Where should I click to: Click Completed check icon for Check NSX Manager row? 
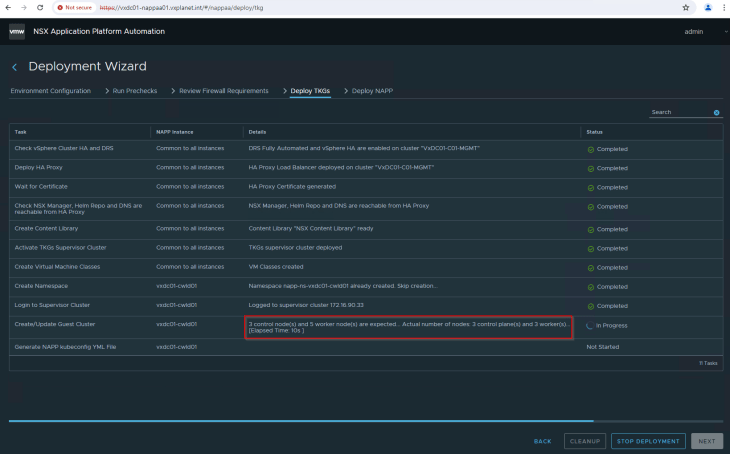pos(591,207)
